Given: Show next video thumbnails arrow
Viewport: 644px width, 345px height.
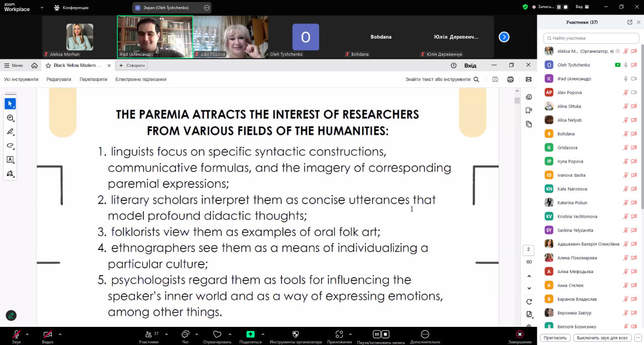Looking at the screenshot, I should pos(504,37).
